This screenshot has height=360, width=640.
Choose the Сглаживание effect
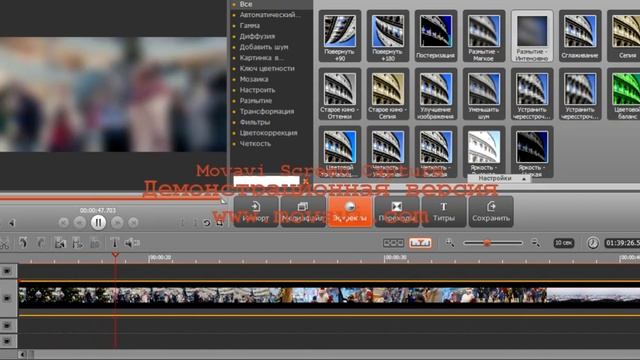[x=580, y=36]
